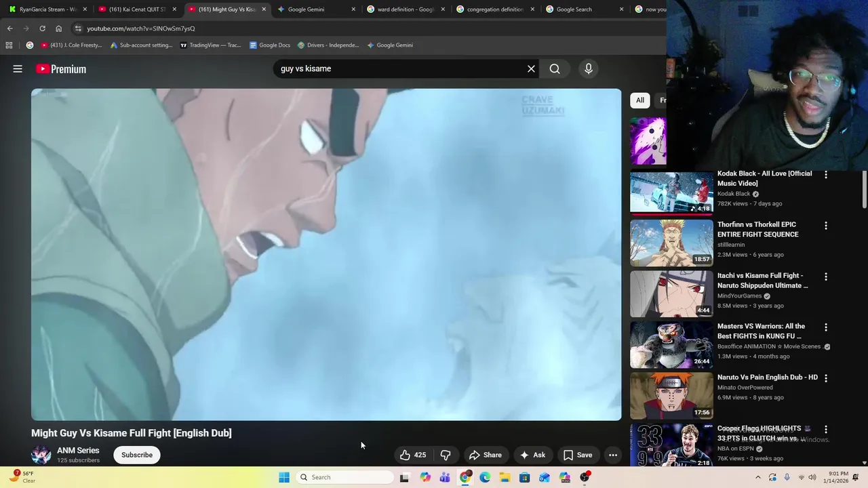Image resolution: width=868 pixels, height=488 pixels.
Task: Open Thorfinn vs Thorkell thumbnail
Action: coord(671,243)
